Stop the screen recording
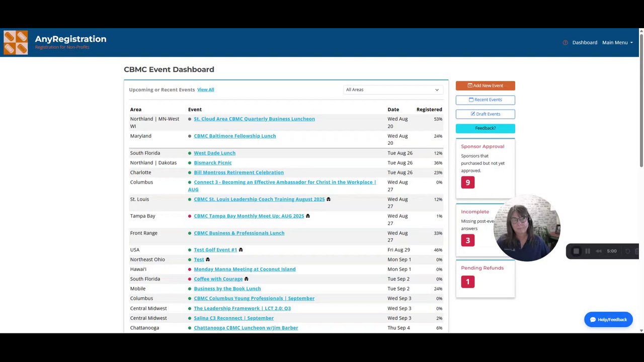Screen dimensions: 644x362 [576, 251]
